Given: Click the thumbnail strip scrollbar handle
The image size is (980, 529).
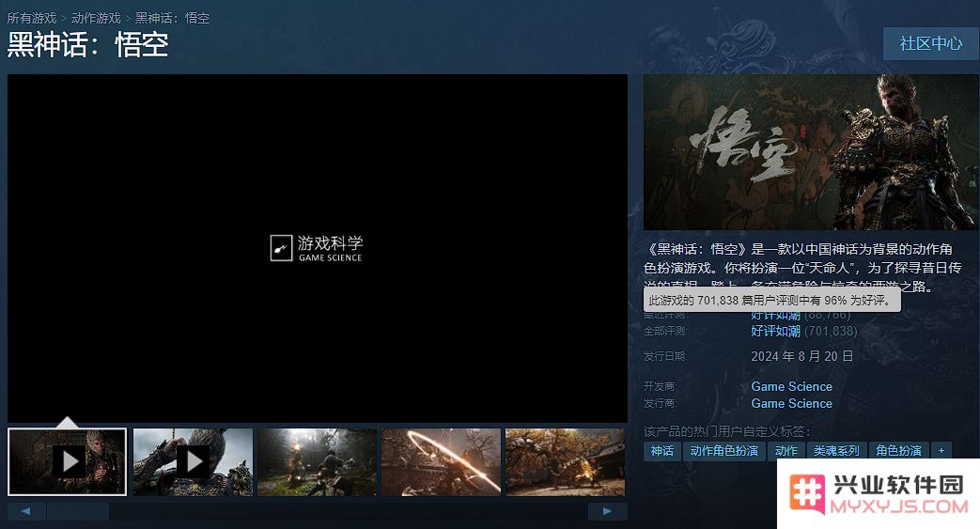Looking at the screenshot, I should [78, 511].
